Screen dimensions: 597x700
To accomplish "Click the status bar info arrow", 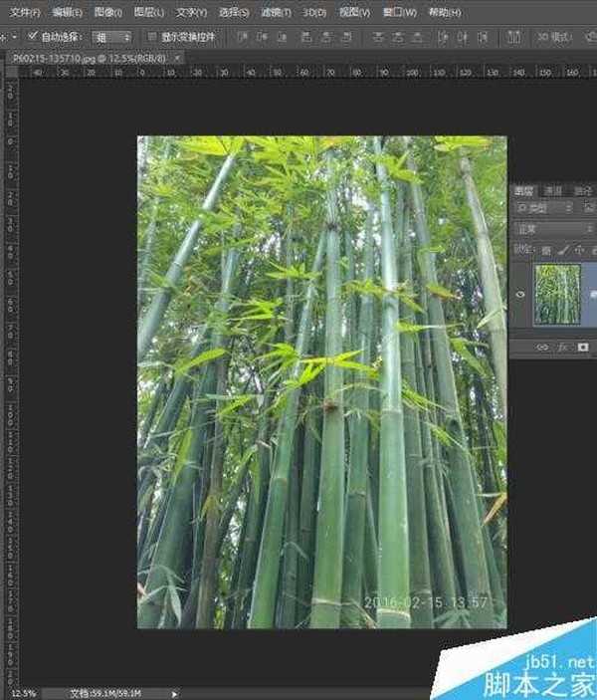I will pos(175,693).
